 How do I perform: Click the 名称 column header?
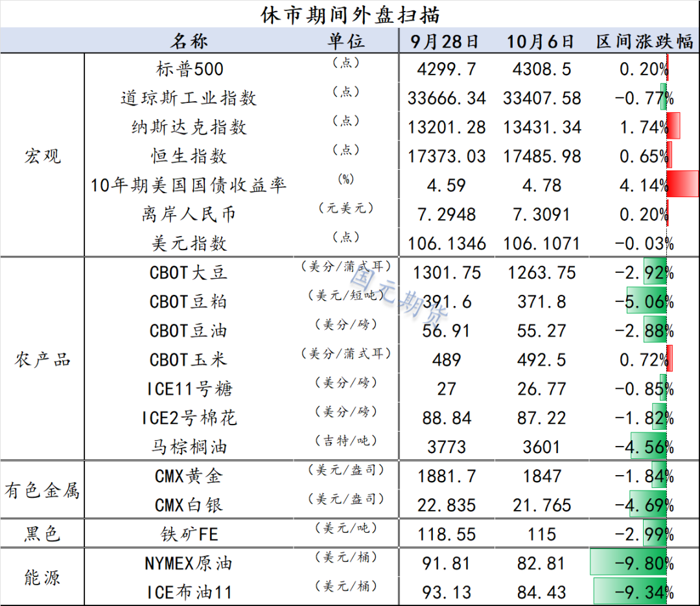click(189, 41)
